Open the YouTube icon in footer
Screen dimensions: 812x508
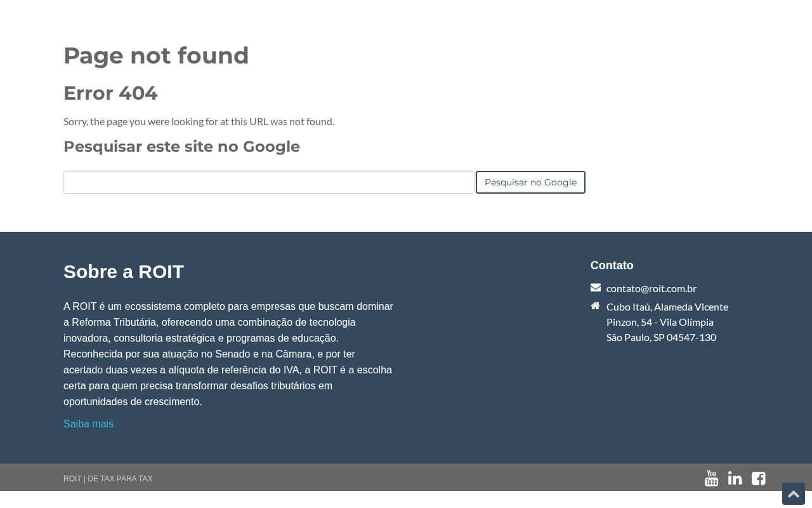pos(711,478)
